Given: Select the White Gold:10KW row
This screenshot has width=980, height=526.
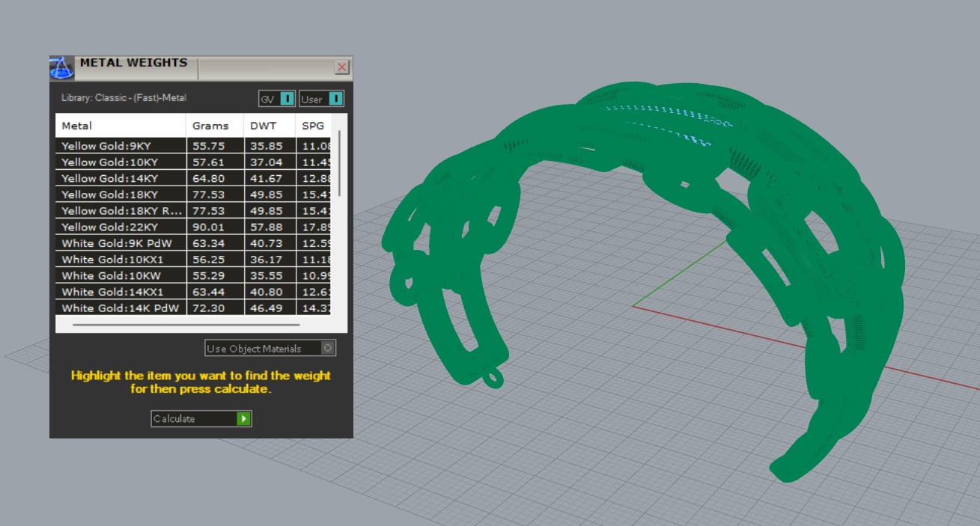Looking at the screenshot, I should tap(194, 275).
